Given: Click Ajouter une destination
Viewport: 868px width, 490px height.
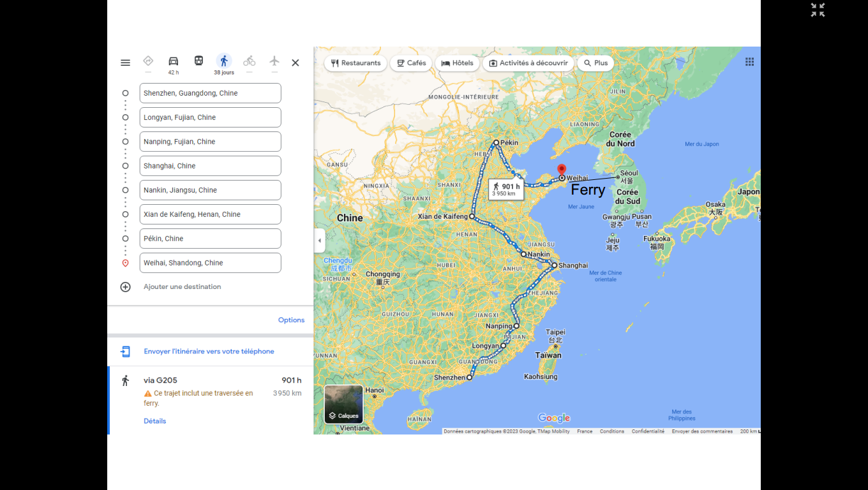Looking at the screenshot, I should tap(182, 287).
